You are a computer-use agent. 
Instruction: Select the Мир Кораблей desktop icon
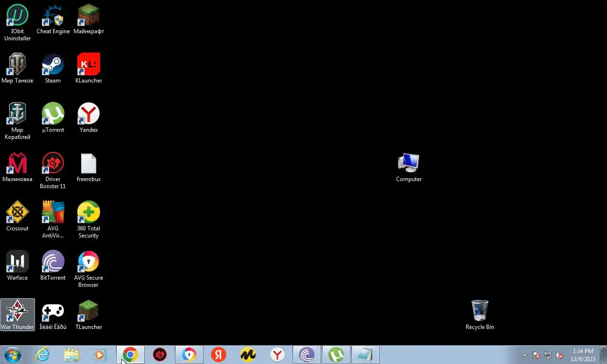18,121
